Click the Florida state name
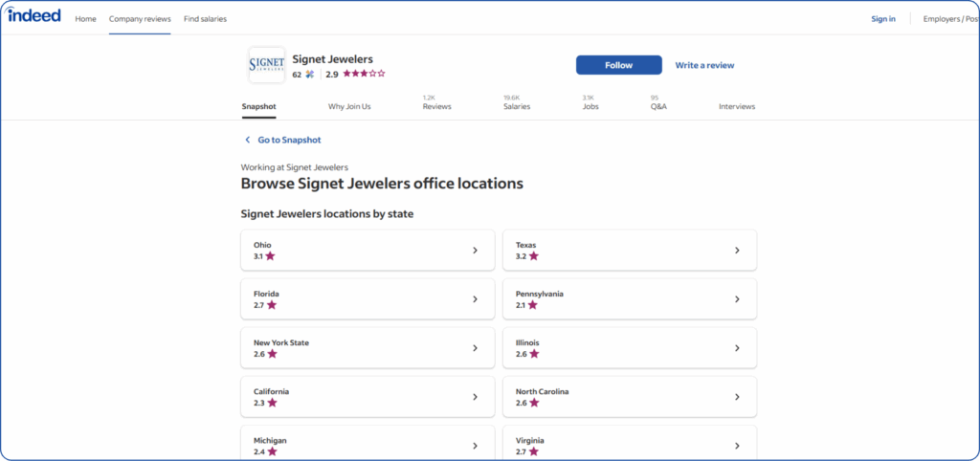The width and height of the screenshot is (980, 461). coord(266,294)
